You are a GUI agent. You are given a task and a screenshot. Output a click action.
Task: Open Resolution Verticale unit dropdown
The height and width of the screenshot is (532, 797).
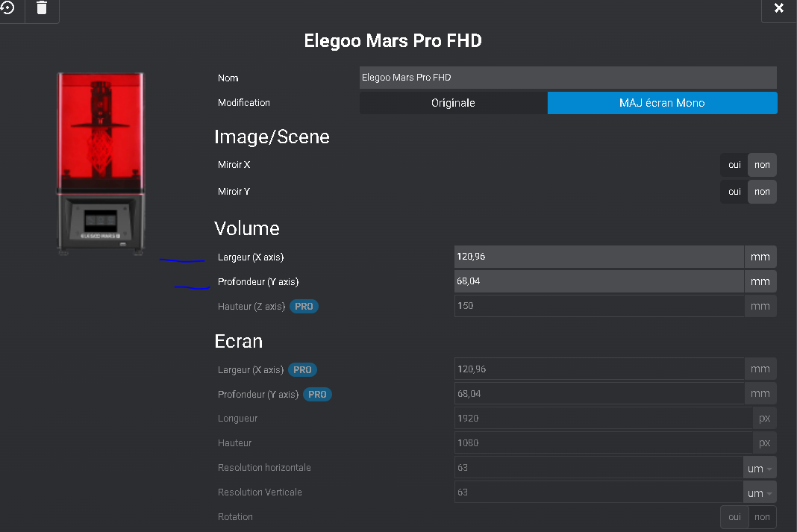tap(760, 492)
